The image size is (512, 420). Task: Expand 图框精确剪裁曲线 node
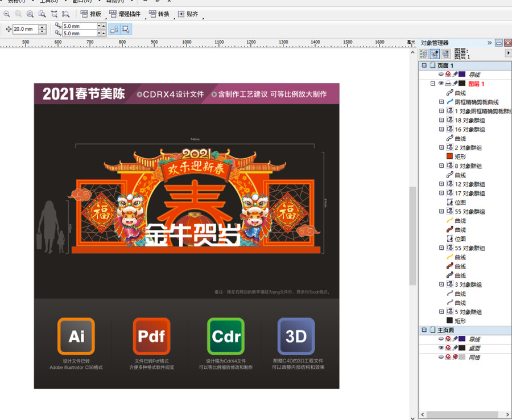click(x=441, y=102)
